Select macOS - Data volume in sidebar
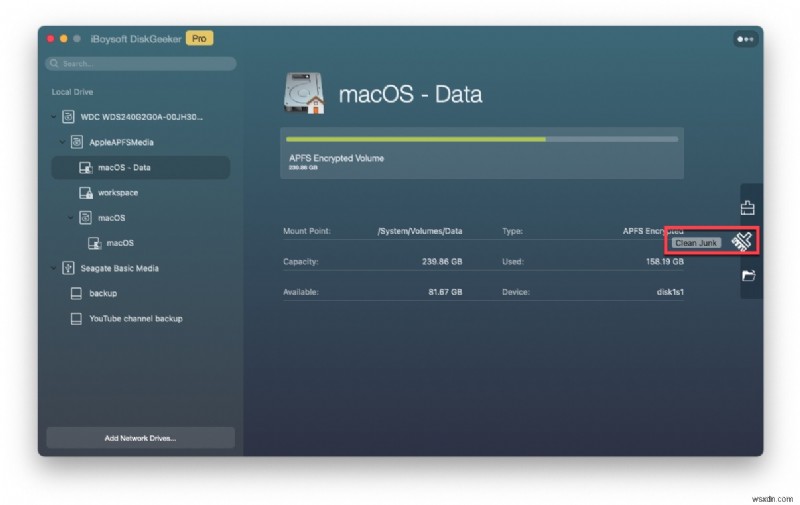The width and height of the screenshot is (800, 505). pos(124,167)
